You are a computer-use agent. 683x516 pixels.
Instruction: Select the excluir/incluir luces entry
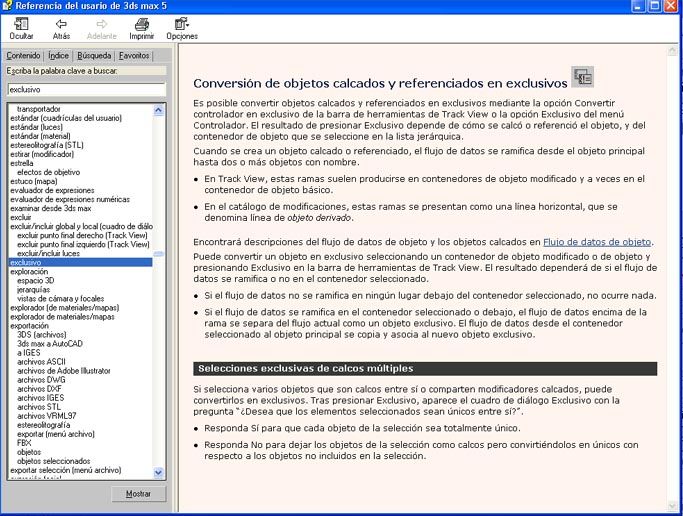tap(48, 253)
